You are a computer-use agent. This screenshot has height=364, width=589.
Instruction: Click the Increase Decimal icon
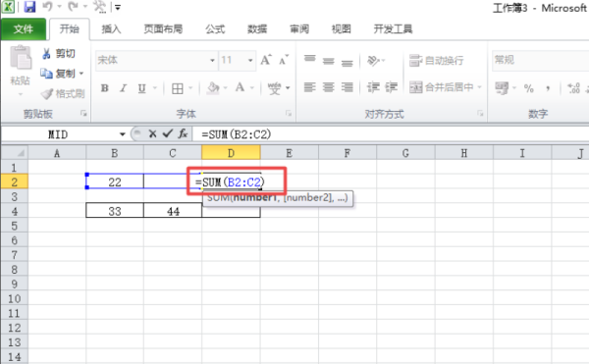point(574,88)
